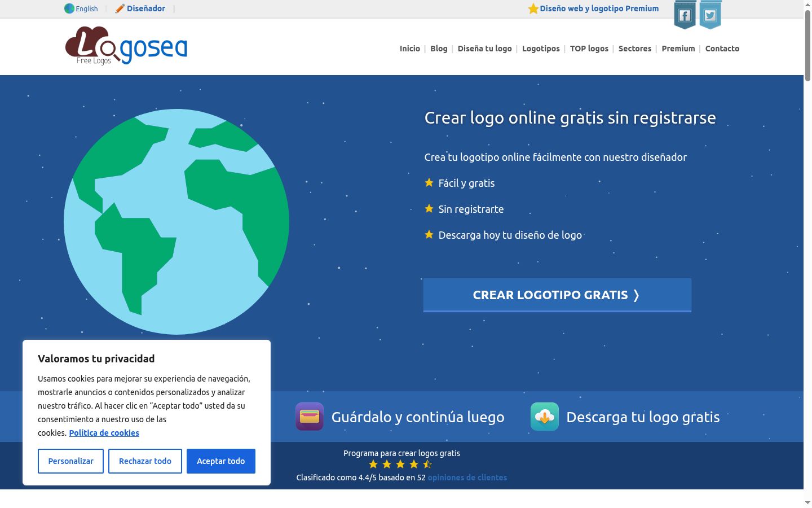
Task: Click the opiniones de clientes link
Action: (x=467, y=478)
